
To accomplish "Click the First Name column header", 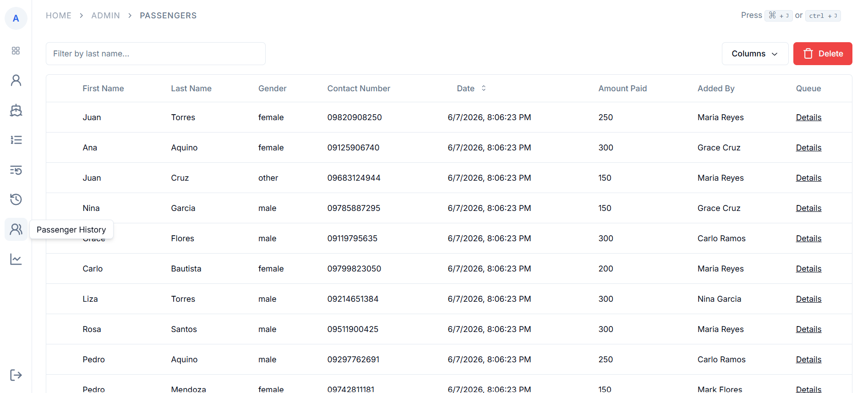I will click(x=103, y=89).
